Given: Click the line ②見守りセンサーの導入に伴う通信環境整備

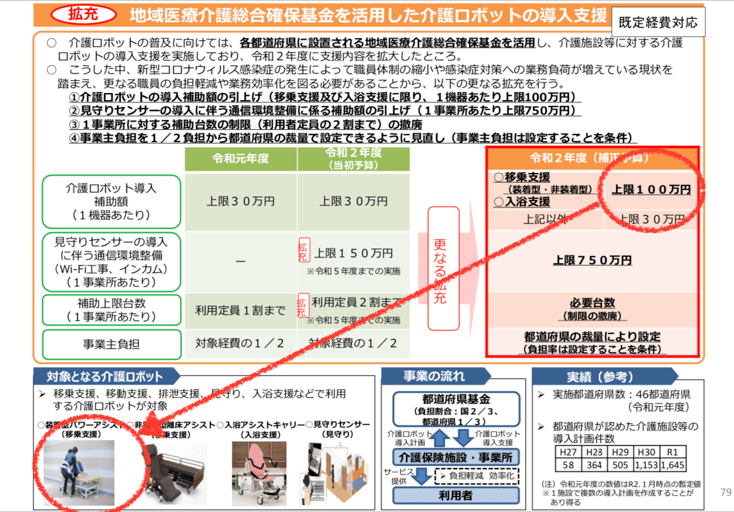Looking at the screenshot, I should (324, 111).
